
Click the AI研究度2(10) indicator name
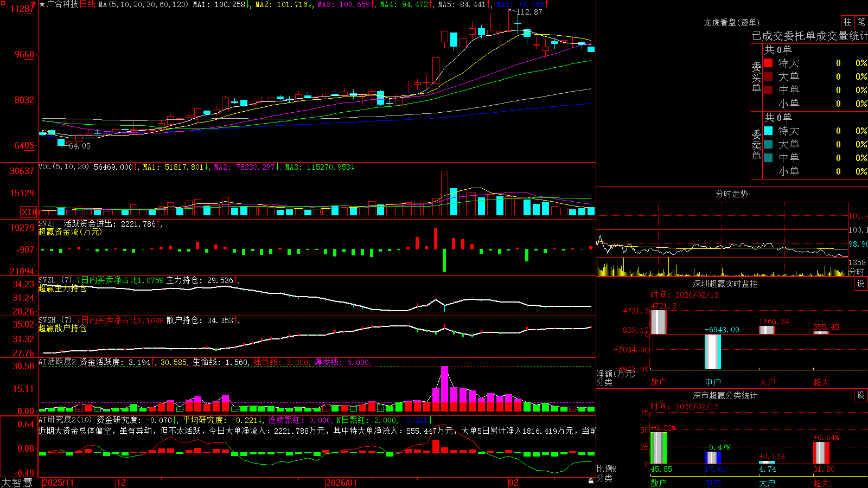[65, 419]
